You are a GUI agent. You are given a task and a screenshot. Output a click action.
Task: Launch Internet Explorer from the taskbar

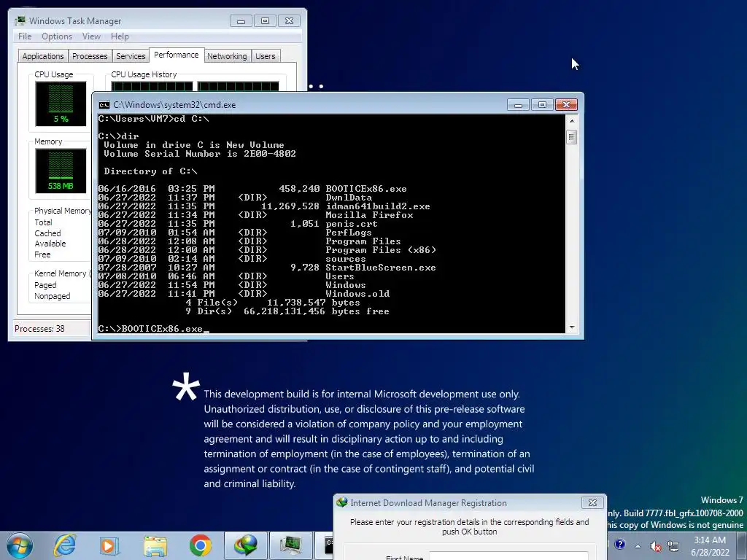(65, 545)
